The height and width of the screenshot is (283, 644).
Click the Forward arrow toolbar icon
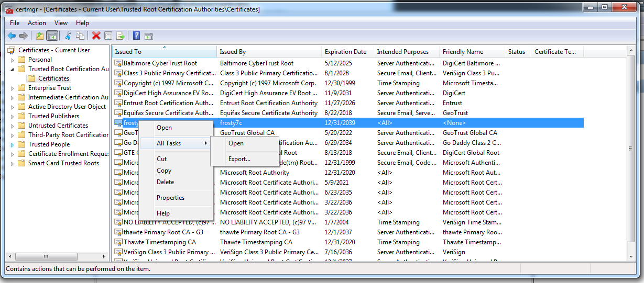23,36
